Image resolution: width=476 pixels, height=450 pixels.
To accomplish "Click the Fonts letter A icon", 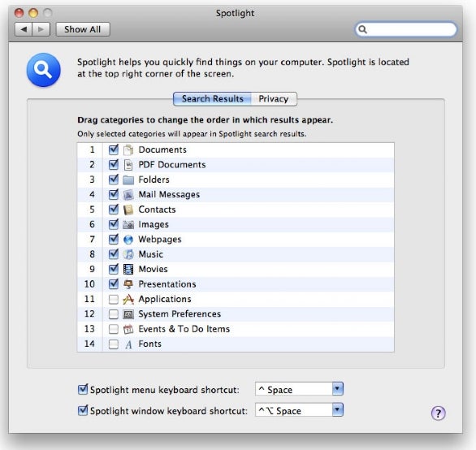I will (x=128, y=344).
